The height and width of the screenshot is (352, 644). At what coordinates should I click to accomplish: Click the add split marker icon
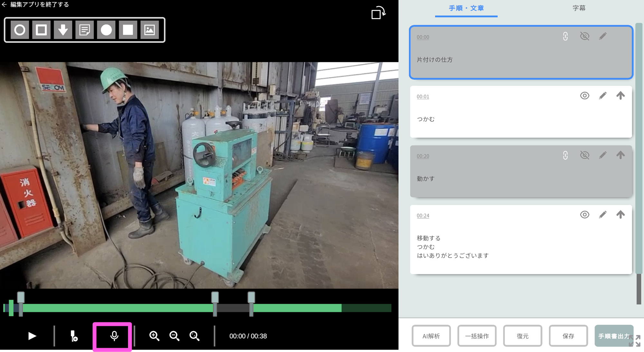(x=74, y=336)
